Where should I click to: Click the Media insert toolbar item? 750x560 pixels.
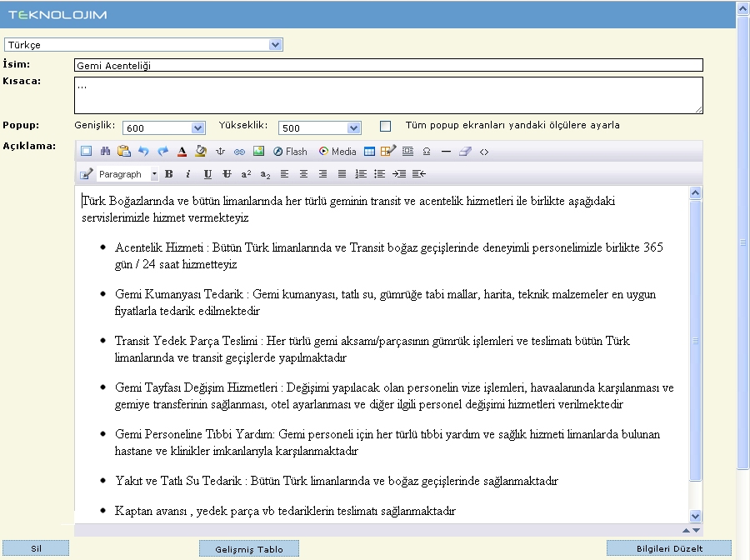click(x=337, y=152)
